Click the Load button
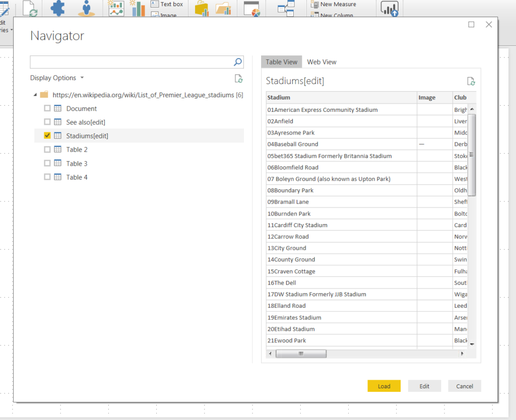The width and height of the screenshot is (516, 420). tap(383, 386)
